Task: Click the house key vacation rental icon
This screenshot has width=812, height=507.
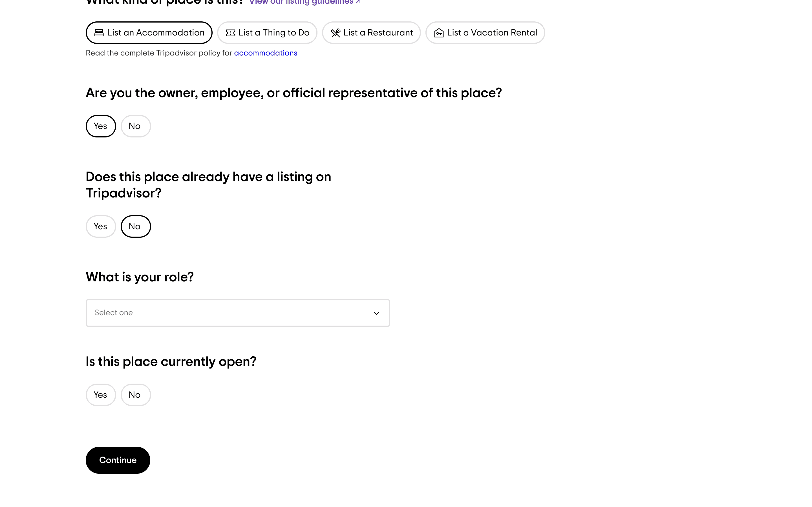Action: [439, 33]
